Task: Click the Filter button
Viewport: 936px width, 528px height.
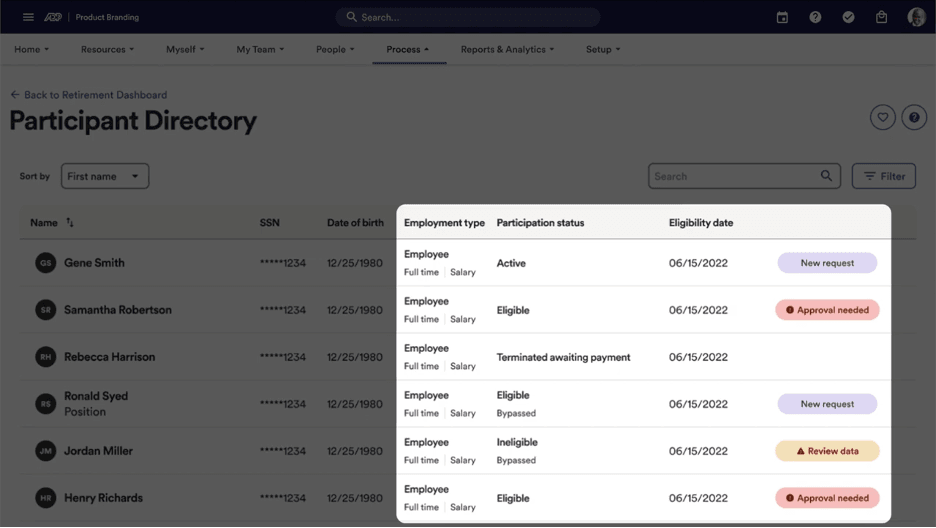Action: (x=883, y=176)
